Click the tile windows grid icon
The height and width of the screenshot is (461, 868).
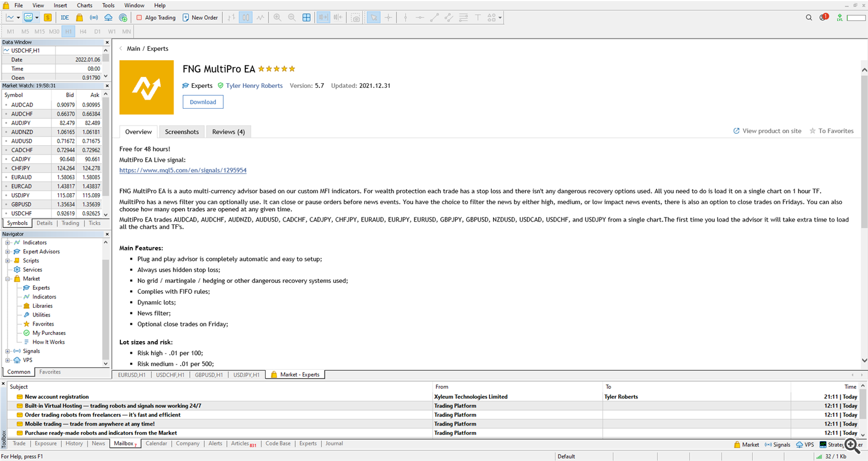pos(307,17)
